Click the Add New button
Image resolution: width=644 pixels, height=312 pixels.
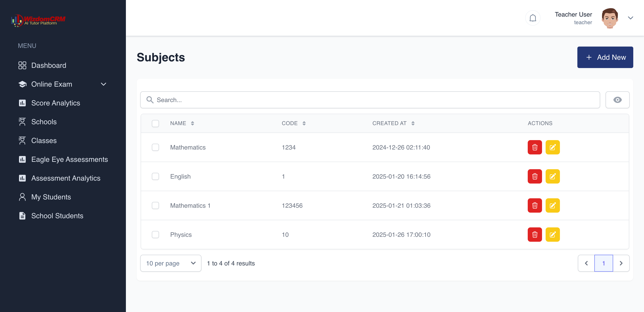(x=605, y=57)
